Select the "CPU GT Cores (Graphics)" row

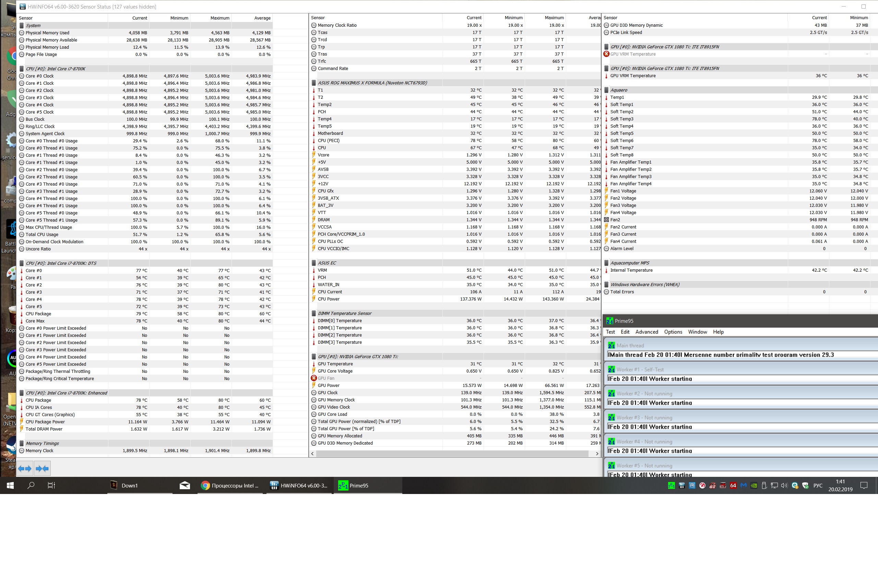(145, 415)
